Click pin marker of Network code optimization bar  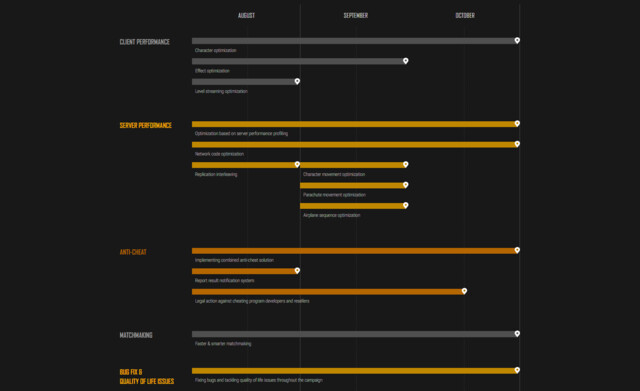coord(517,144)
